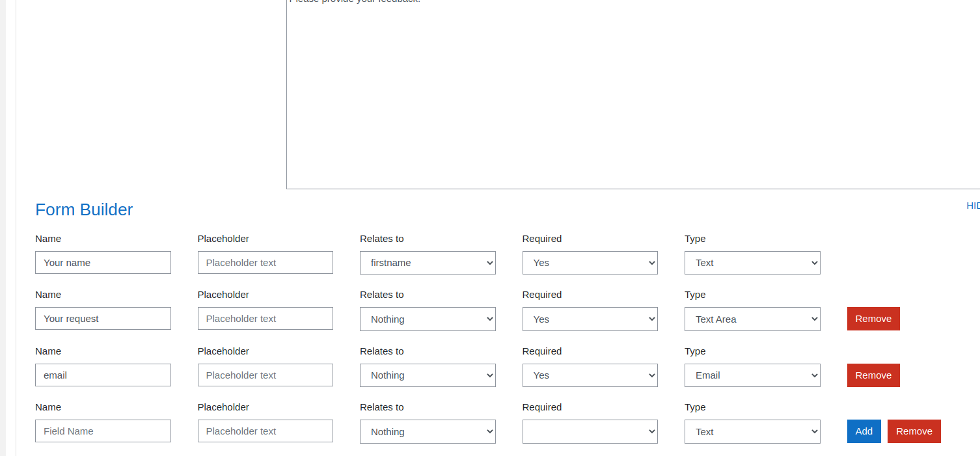Click the Name input containing "email"
980x456 pixels.
(103, 375)
